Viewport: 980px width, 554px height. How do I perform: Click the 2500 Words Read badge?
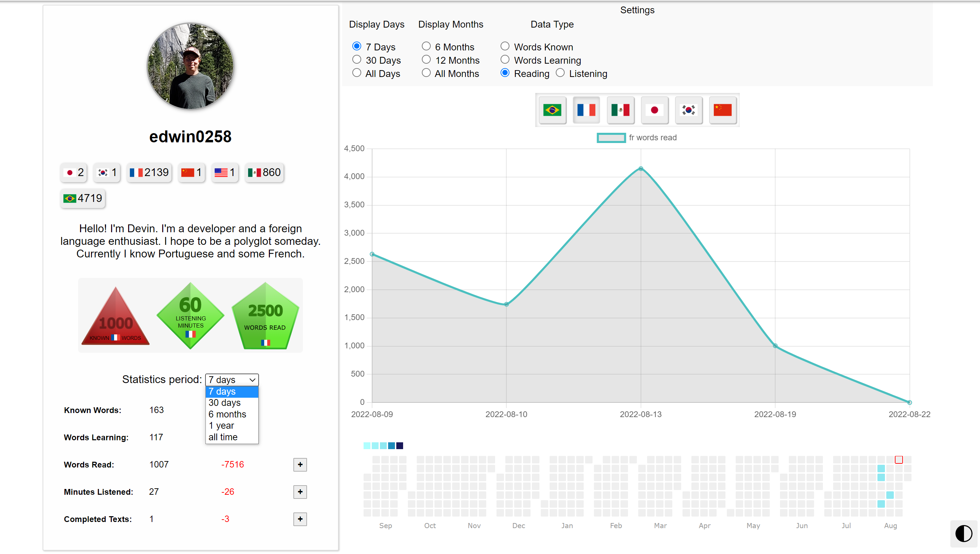point(265,315)
